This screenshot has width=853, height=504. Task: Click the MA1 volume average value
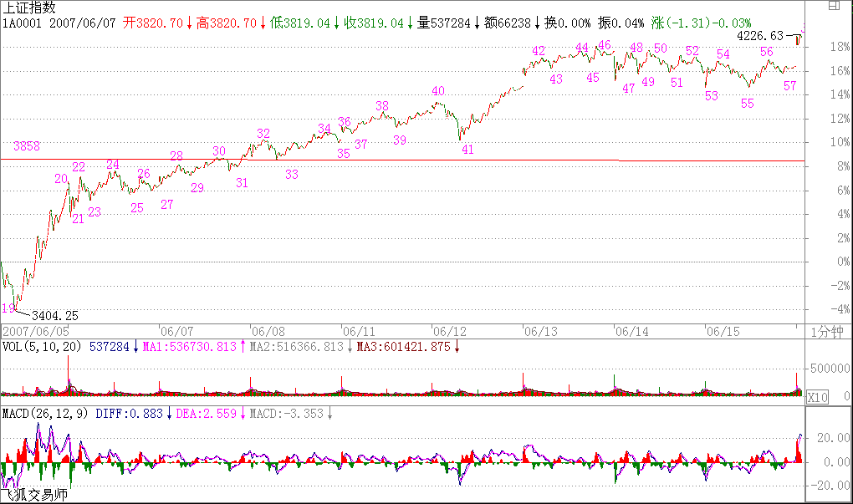192,346
